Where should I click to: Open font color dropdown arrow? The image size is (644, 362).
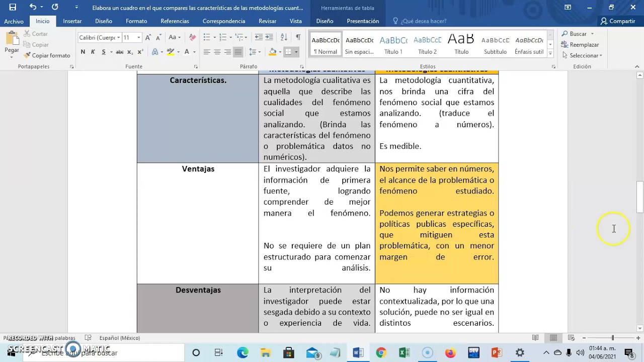[x=195, y=52]
